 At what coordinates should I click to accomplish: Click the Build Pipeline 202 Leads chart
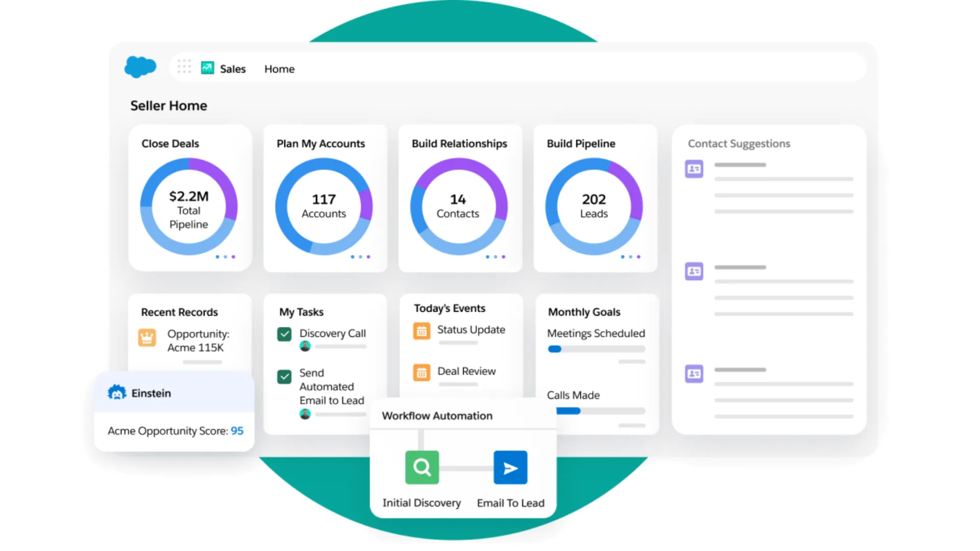pos(594,206)
